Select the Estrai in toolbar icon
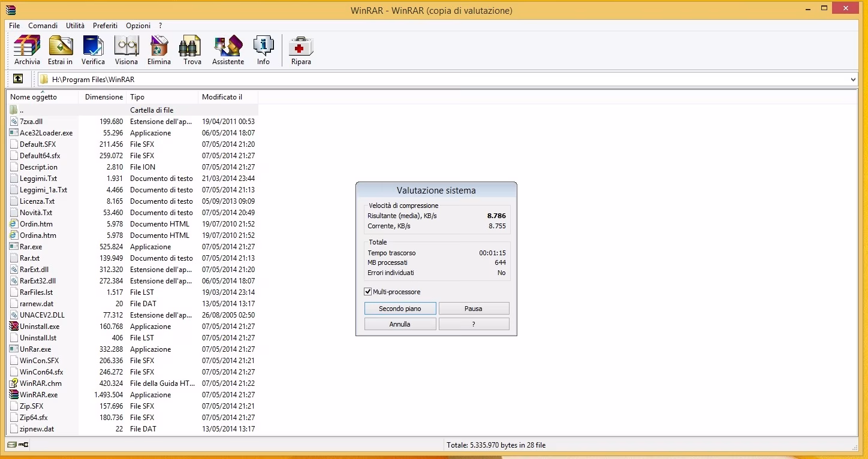The image size is (868, 459). [x=61, y=50]
